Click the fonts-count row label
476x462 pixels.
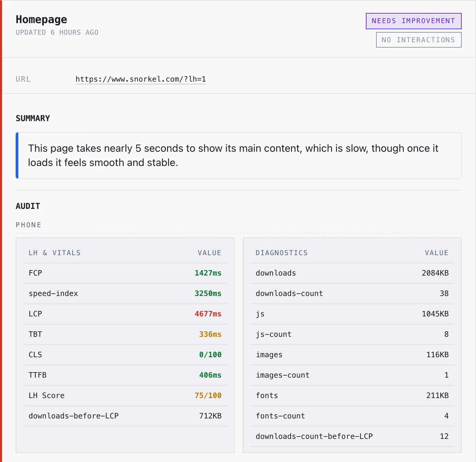pyautogui.click(x=280, y=416)
